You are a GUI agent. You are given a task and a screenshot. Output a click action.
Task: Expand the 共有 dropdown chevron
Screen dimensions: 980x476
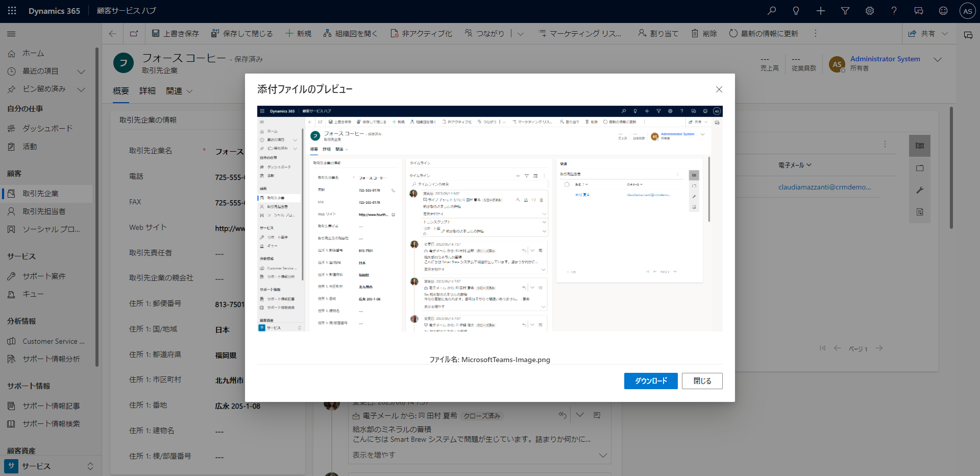[x=945, y=34]
